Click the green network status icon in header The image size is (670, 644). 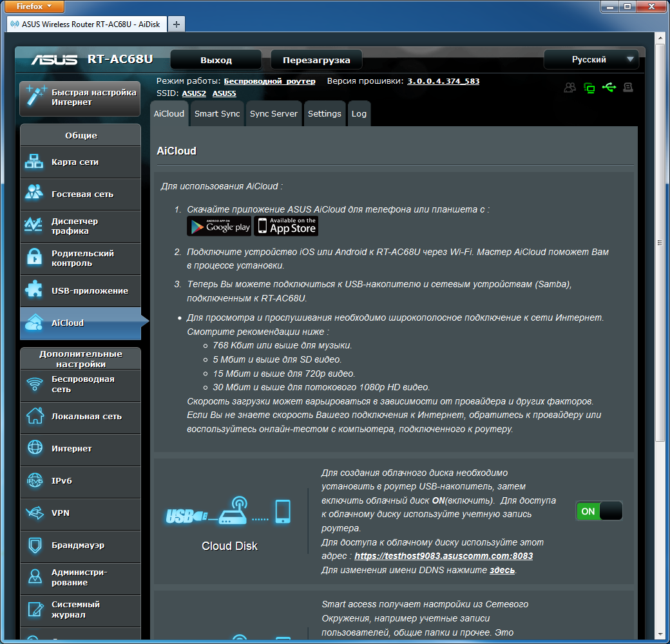(589, 88)
